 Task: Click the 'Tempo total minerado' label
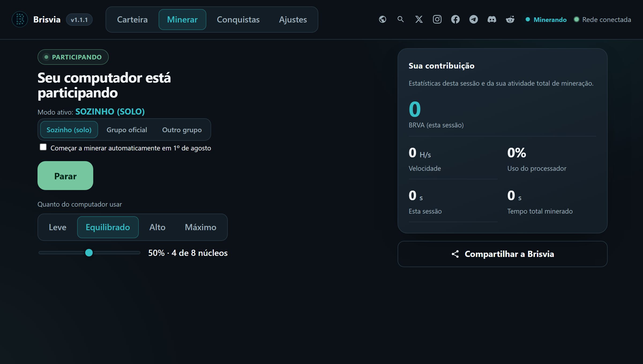[540, 211]
